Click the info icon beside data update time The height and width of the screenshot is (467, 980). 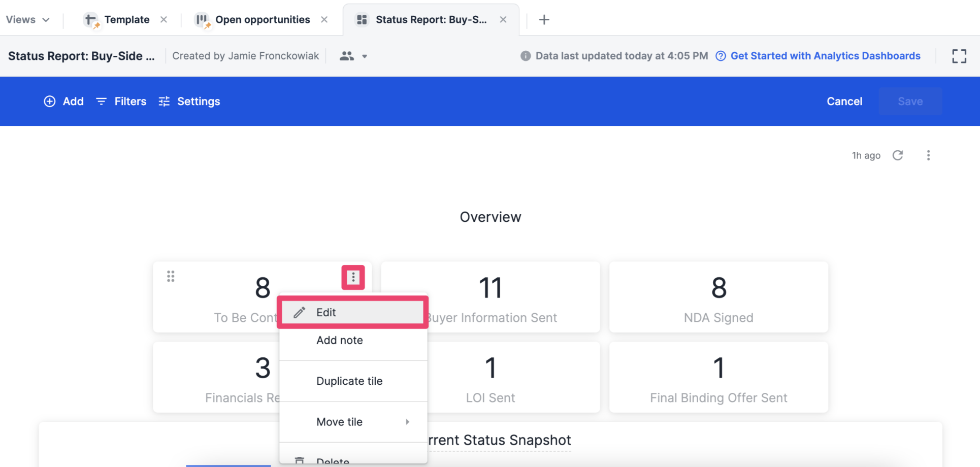pyautogui.click(x=526, y=56)
